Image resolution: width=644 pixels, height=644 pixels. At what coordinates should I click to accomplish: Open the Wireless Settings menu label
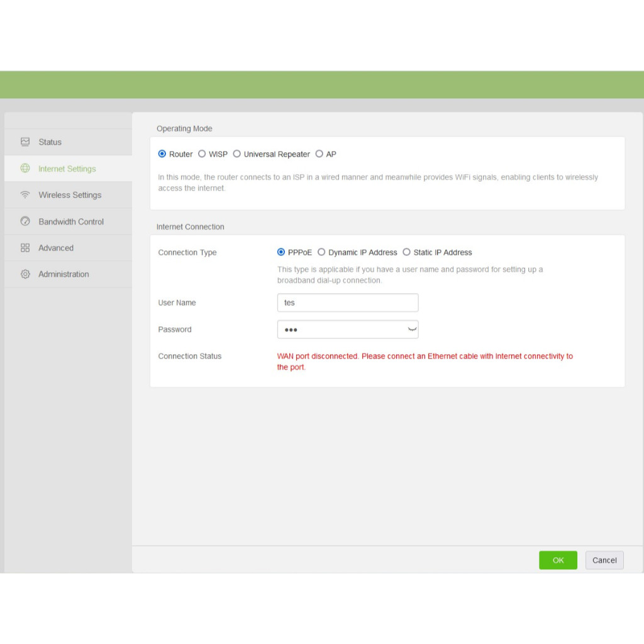70,195
